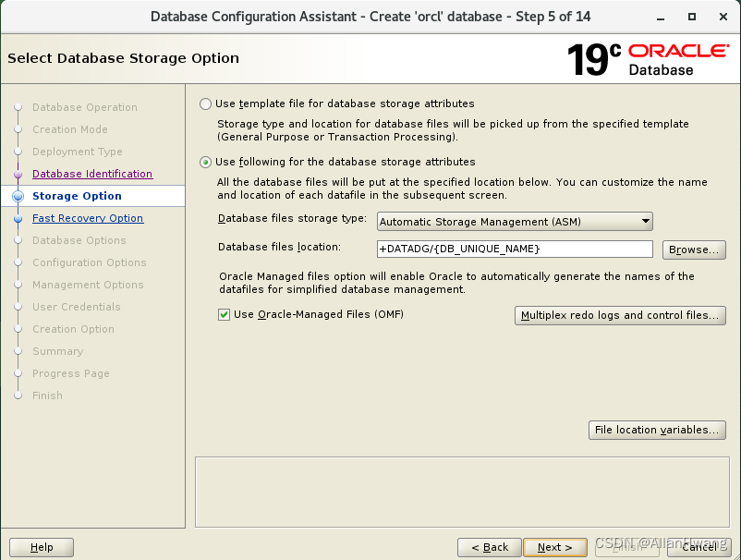The image size is (741, 560).
Task: Select "Use following for the database storage attributes"
Action: tap(204, 163)
